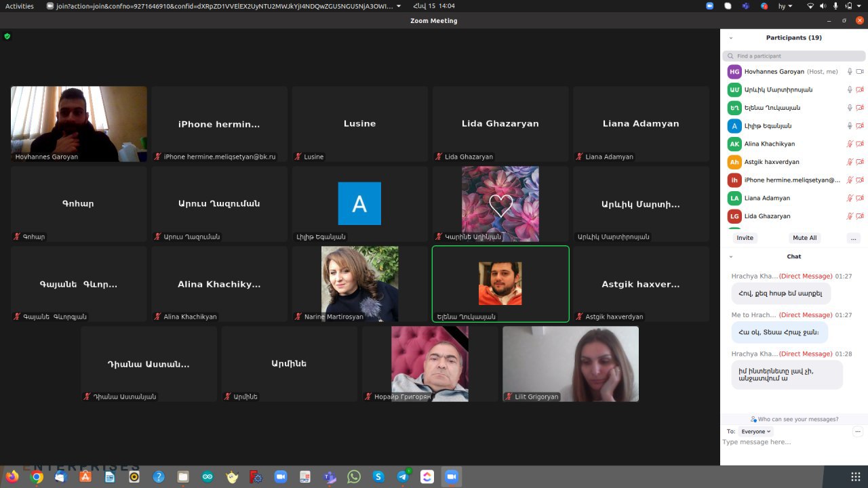Select Lilit Grigoryan's video tile
The width and height of the screenshot is (868, 488).
[570, 364]
